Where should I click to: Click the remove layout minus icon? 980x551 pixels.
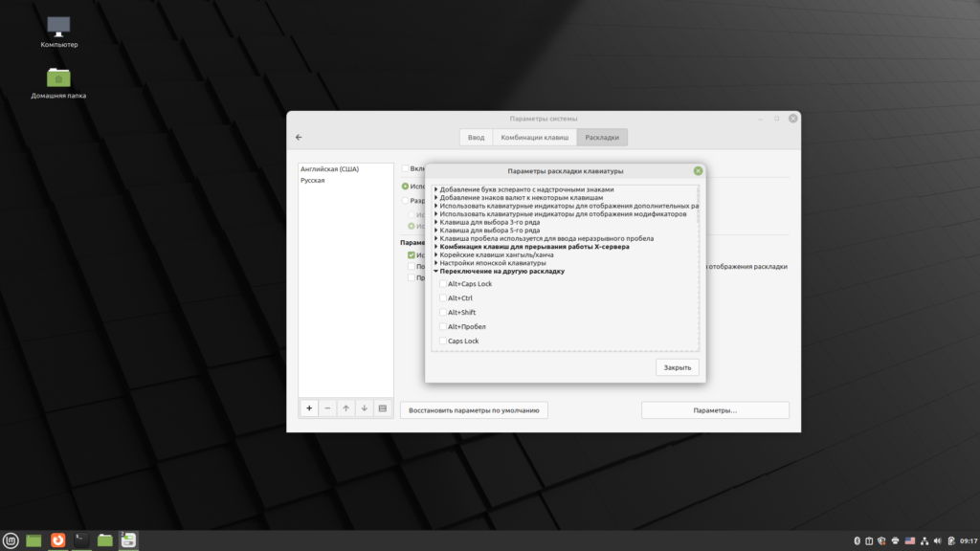pos(327,408)
